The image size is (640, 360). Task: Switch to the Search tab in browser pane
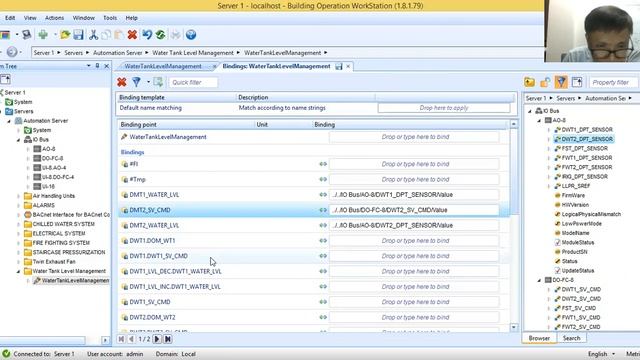tap(571, 338)
